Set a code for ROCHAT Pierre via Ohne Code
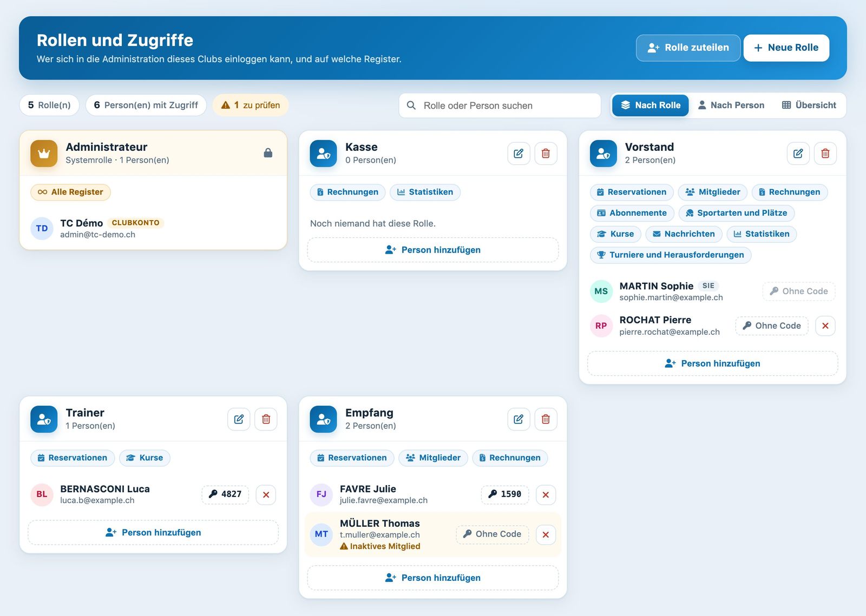This screenshot has height=616, width=866. pos(772,326)
